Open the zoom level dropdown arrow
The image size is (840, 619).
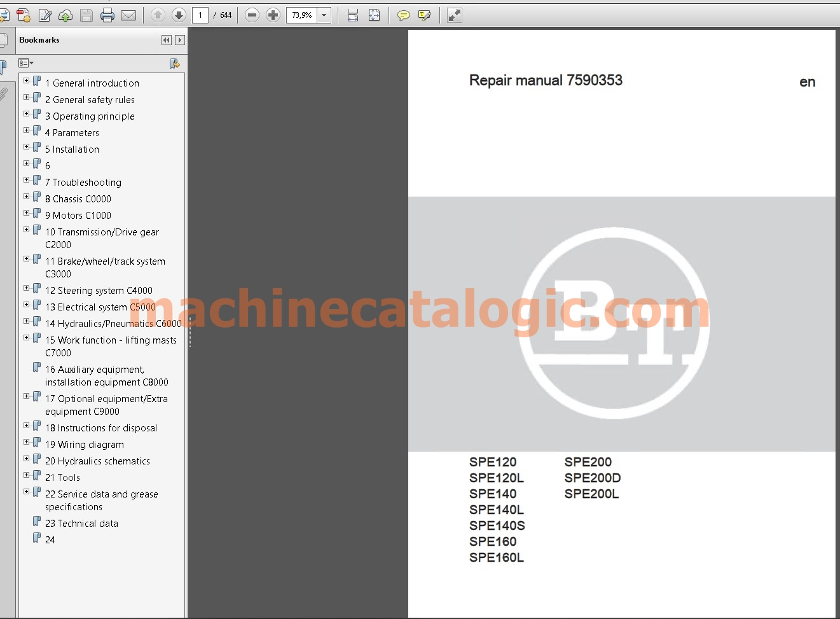[x=324, y=15]
